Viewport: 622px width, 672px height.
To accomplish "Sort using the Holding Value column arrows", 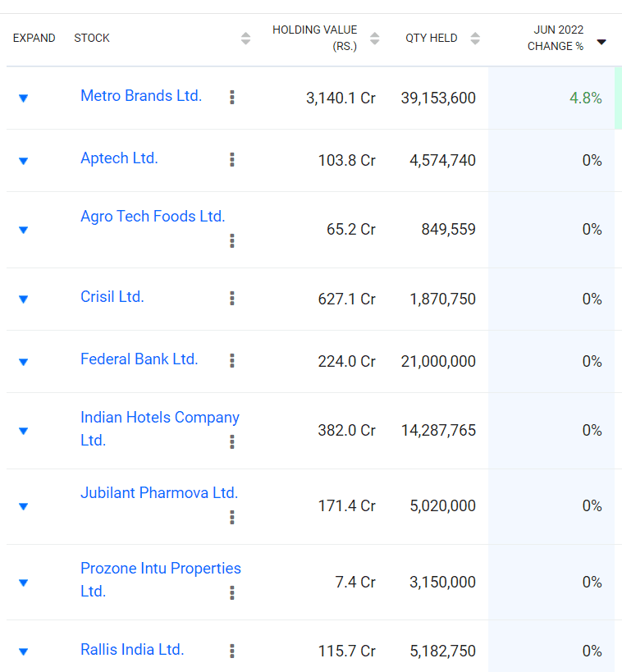I will tap(375, 38).
